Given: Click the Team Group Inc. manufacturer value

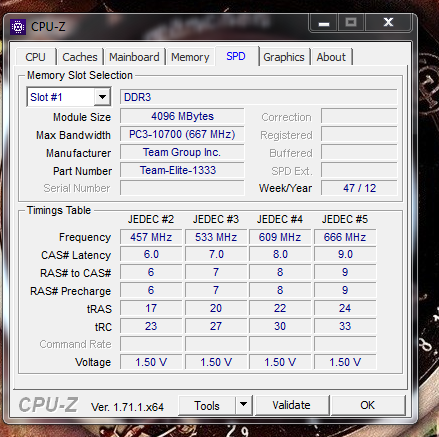Looking at the screenshot, I should coord(182,152).
